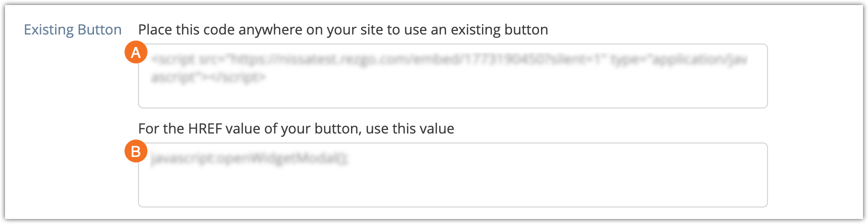Focus the HREF value text box

452,175
